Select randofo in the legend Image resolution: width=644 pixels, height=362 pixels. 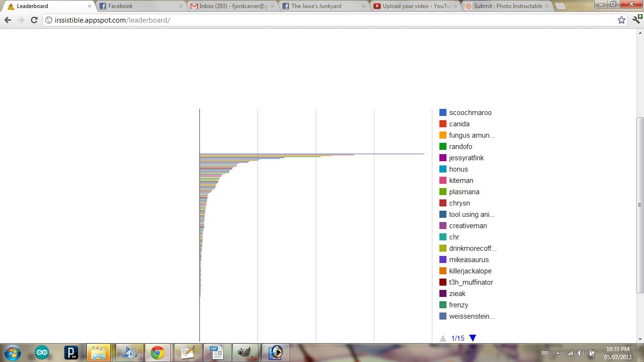(x=461, y=147)
